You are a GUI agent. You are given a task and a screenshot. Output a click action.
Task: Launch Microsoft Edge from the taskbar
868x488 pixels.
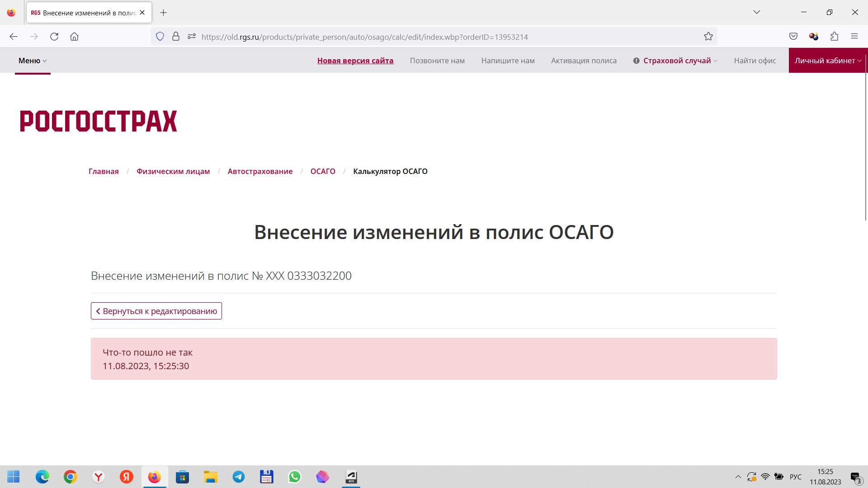42,477
